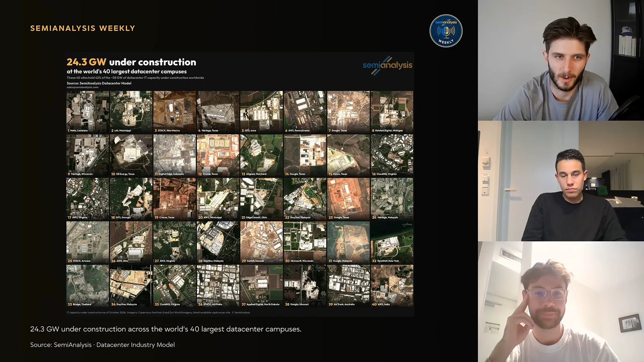Open the EdgeConneX, Ohio thumbnail

click(x=262, y=199)
